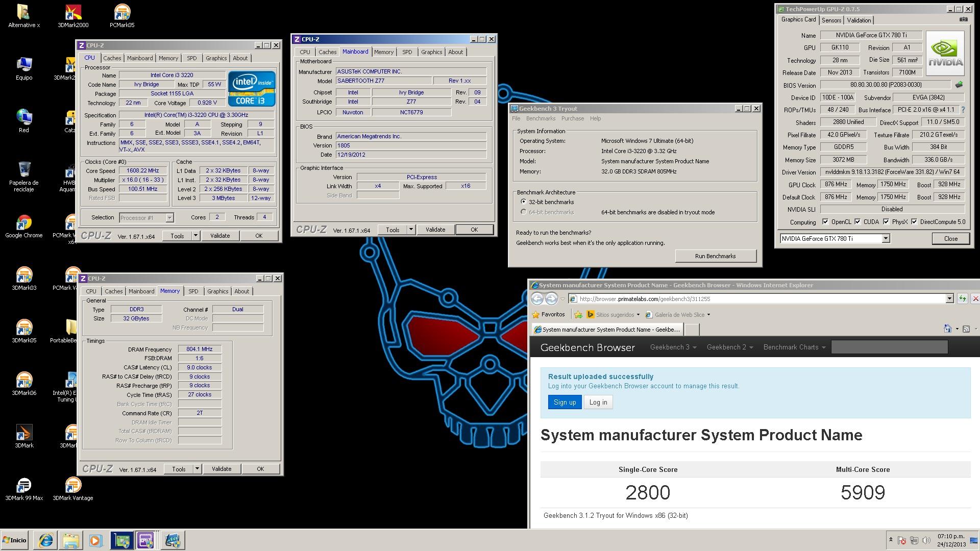
Task: Refresh the Geekbench Browser page
Action: coord(963,298)
